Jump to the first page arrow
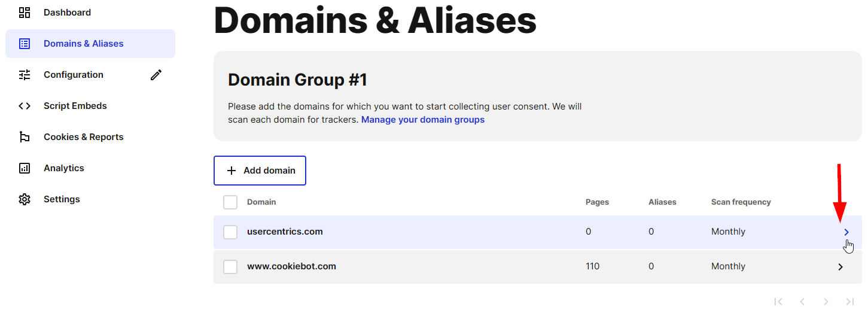Viewport: 868px width, 316px height. pos(778,302)
